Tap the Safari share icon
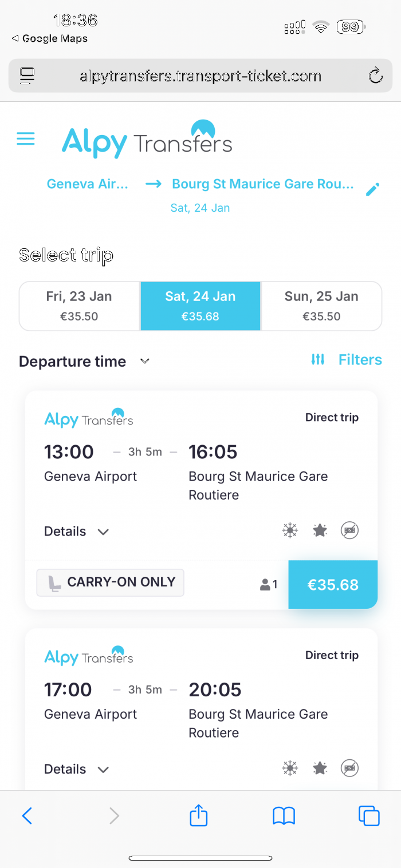The height and width of the screenshot is (868, 401). pos(198,815)
